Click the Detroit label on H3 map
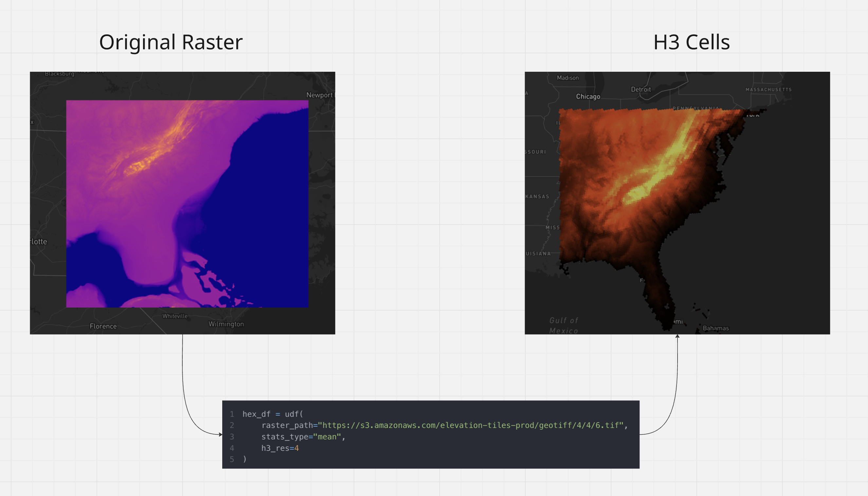 pyautogui.click(x=641, y=89)
